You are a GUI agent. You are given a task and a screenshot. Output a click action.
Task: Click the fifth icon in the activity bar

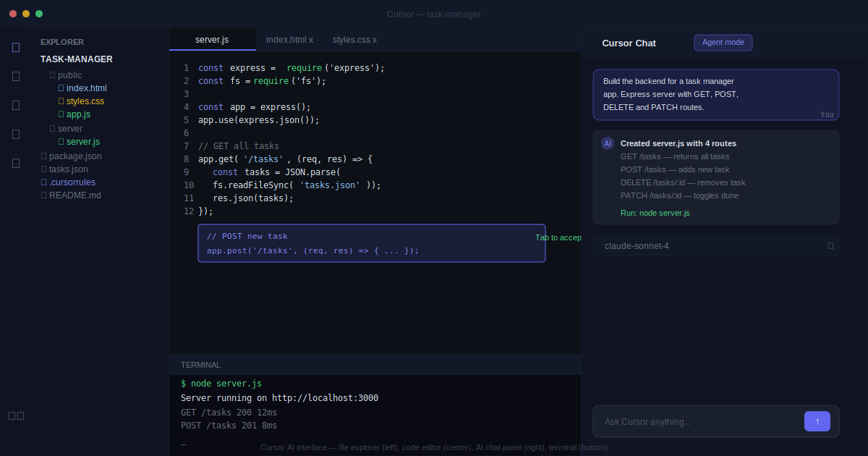coord(16,163)
